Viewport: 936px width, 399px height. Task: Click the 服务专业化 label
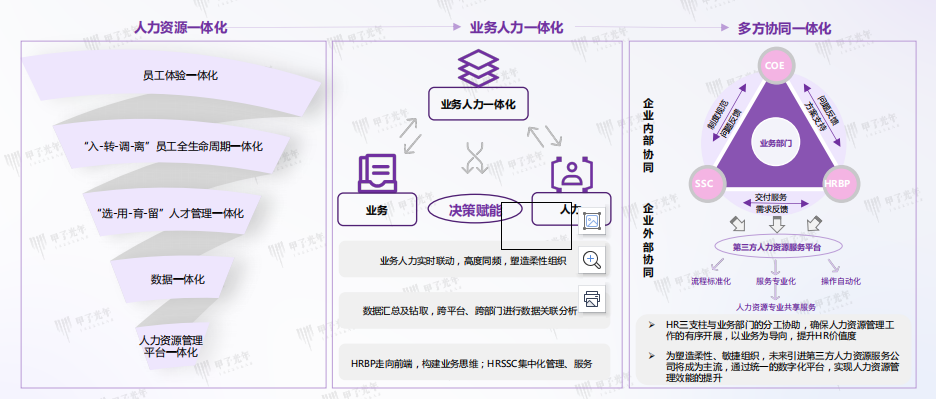click(775, 281)
